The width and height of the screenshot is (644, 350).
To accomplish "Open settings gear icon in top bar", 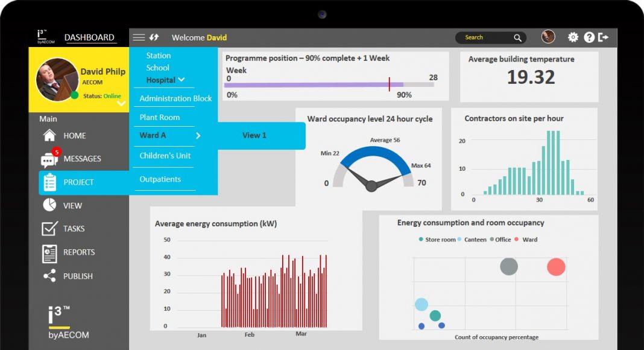I will pos(573,37).
